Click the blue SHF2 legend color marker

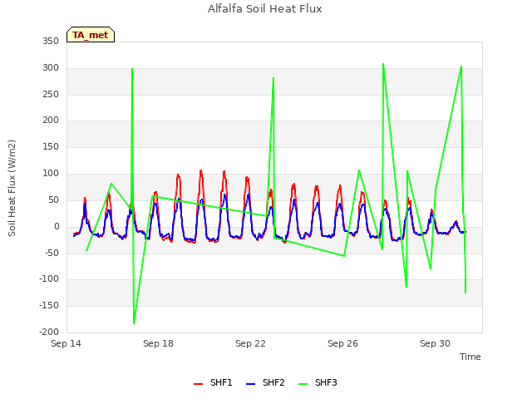[250, 384]
